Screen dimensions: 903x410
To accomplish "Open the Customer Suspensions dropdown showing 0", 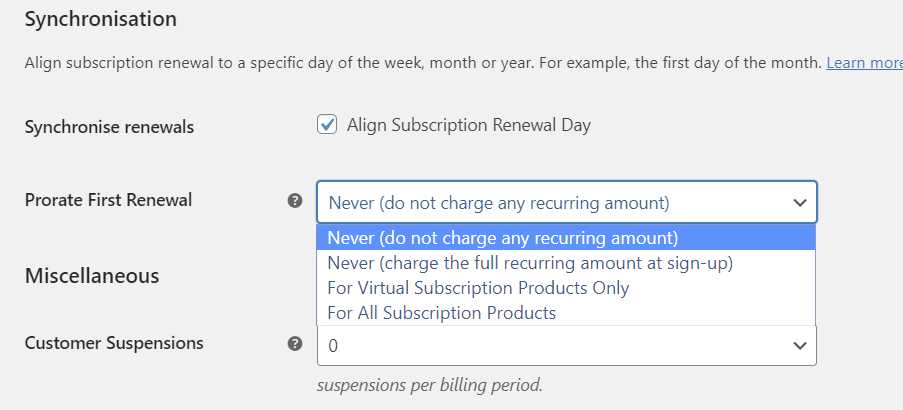I will pyautogui.click(x=567, y=346).
